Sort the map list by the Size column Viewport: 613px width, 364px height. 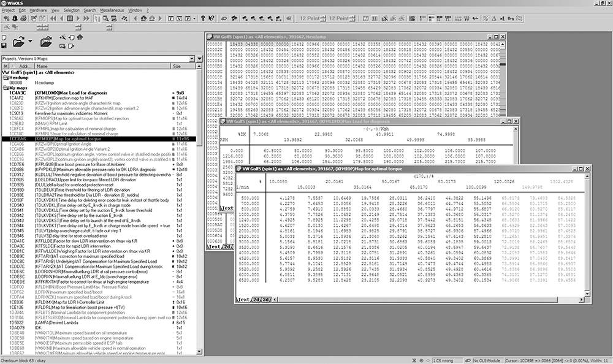[177, 66]
